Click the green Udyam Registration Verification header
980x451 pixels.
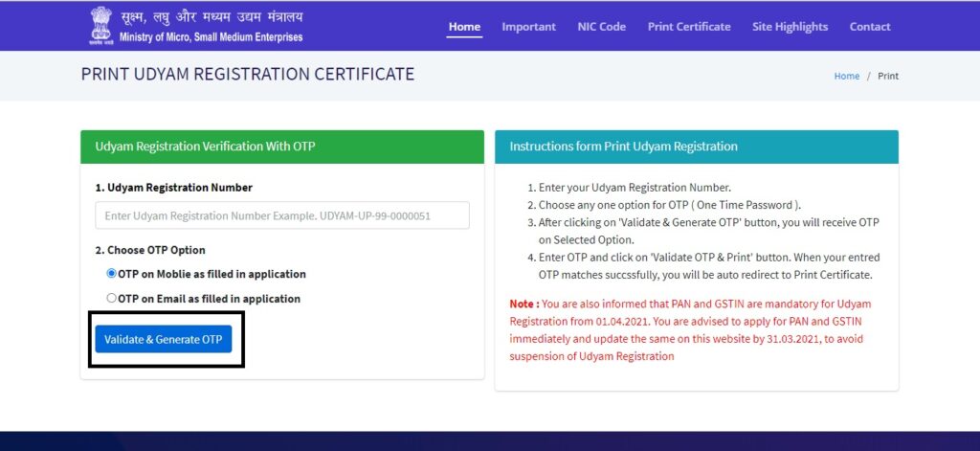click(x=282, y=147)
